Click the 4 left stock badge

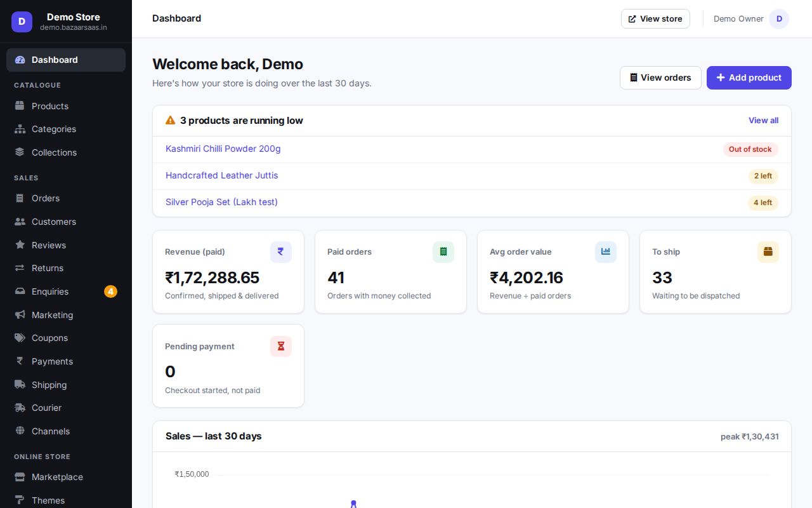pyautogui.click(x=763, y=203)
